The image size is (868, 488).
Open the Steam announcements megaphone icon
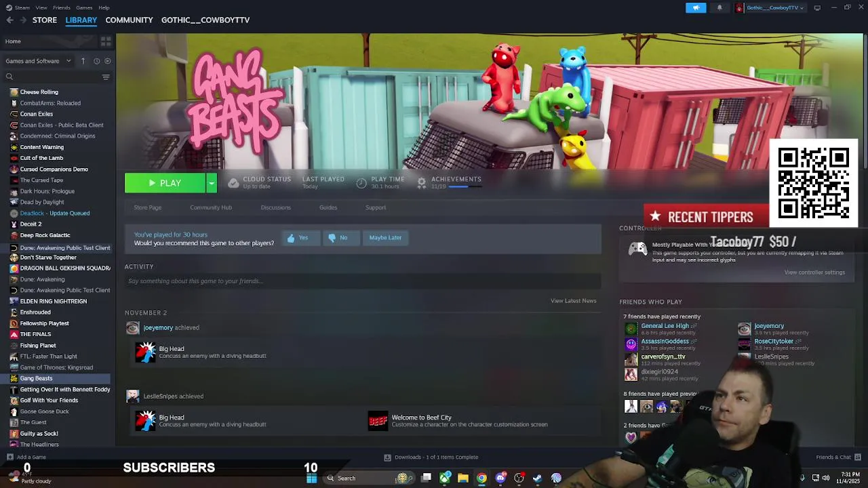point(696,8)
